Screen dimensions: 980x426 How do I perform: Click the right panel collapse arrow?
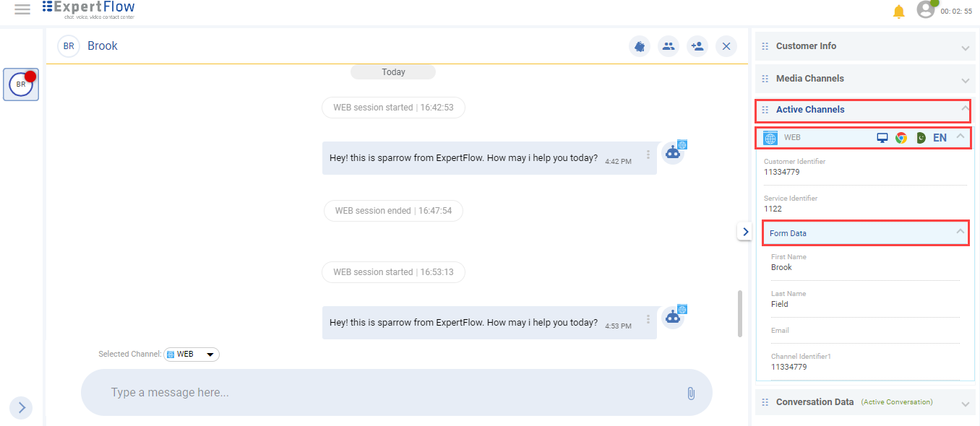pyautogui.click(x=745, y=231)
